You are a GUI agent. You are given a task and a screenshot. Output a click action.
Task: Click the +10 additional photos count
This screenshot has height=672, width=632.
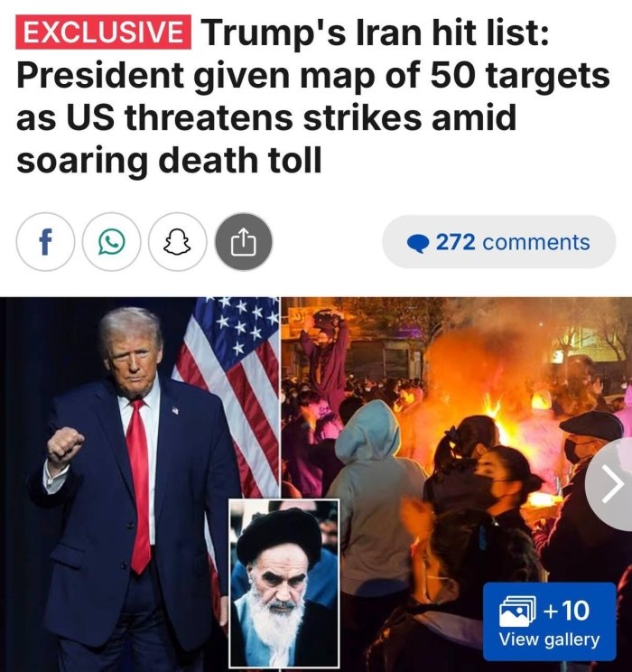click(566, 611)
